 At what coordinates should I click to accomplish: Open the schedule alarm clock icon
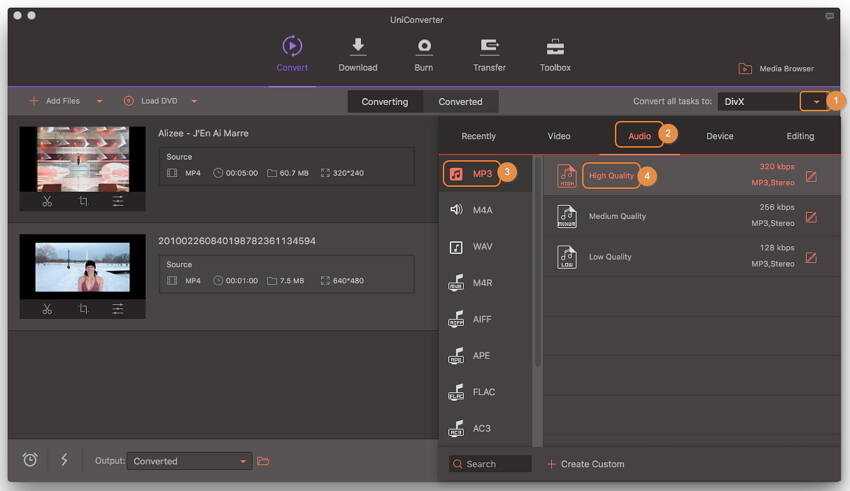[x=30, y=460]
